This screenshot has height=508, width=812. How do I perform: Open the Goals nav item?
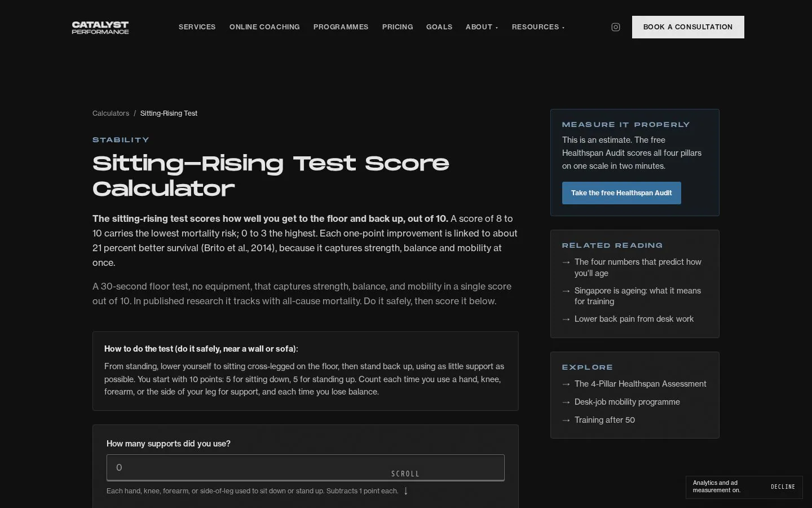click(x=439, y=27)
